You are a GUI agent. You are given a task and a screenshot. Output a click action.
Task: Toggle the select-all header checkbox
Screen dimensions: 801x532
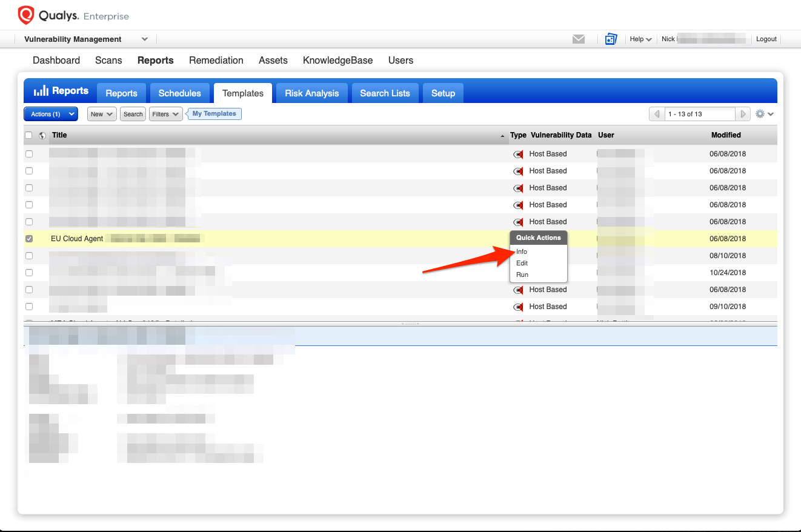[x=28, y=135]
